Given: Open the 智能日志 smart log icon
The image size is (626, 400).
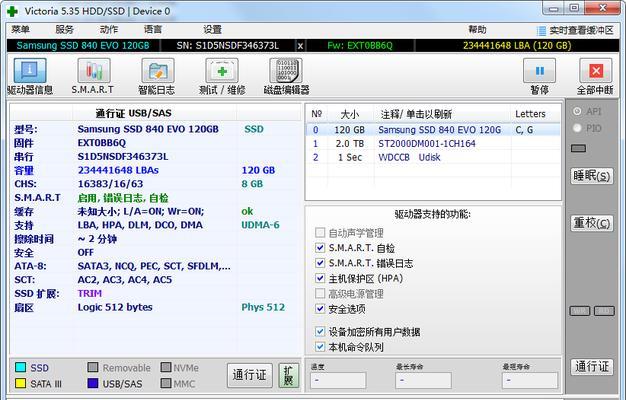Looking at the screenshot, I should pos(158,71).
